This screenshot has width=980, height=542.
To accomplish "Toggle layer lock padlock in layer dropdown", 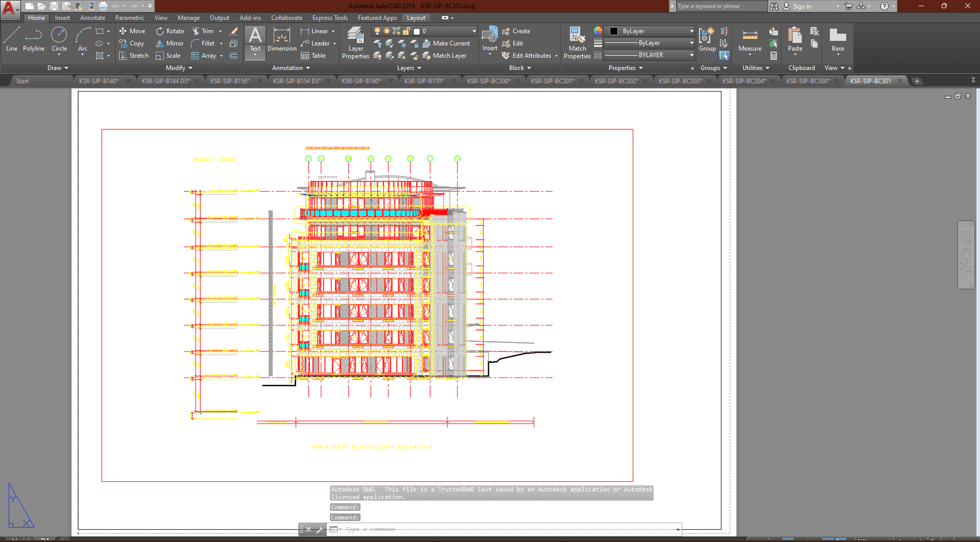I will (x=407, y=31).
